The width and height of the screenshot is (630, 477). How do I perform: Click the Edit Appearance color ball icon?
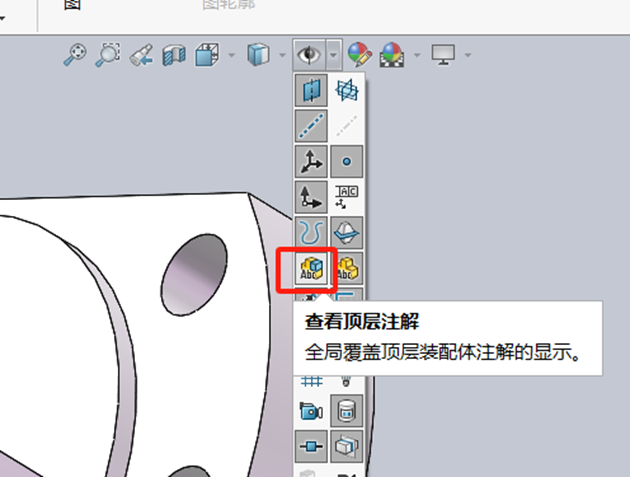[x=360, y=54]
